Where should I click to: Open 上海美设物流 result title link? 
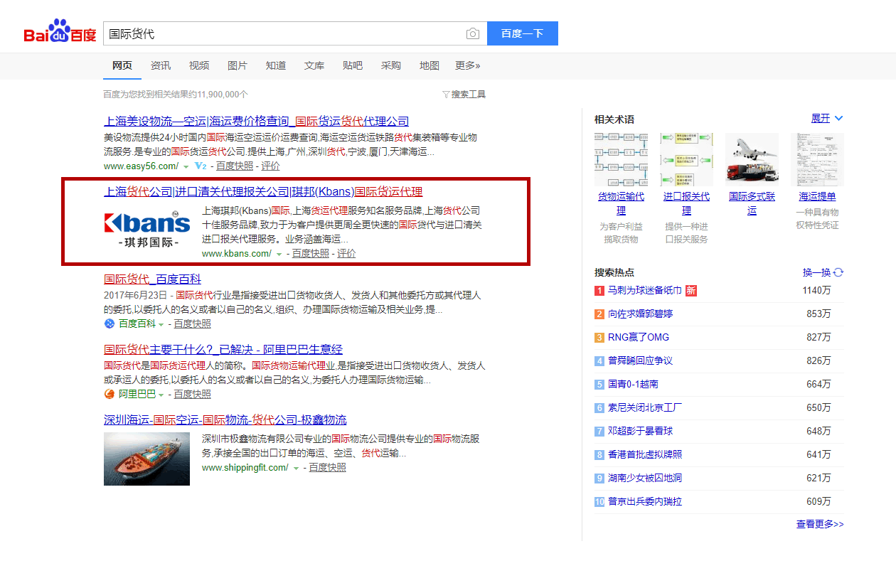257,121
